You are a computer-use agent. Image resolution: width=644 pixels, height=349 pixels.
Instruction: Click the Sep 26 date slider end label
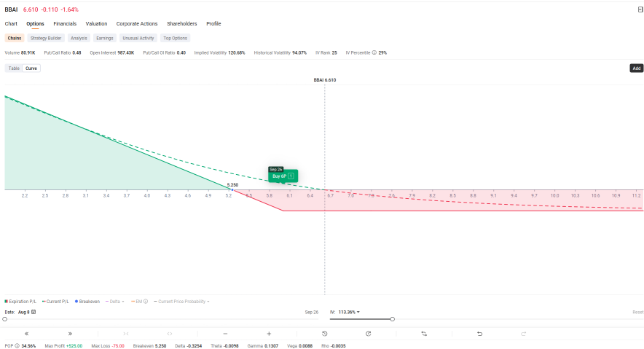[x=312, y=312]
